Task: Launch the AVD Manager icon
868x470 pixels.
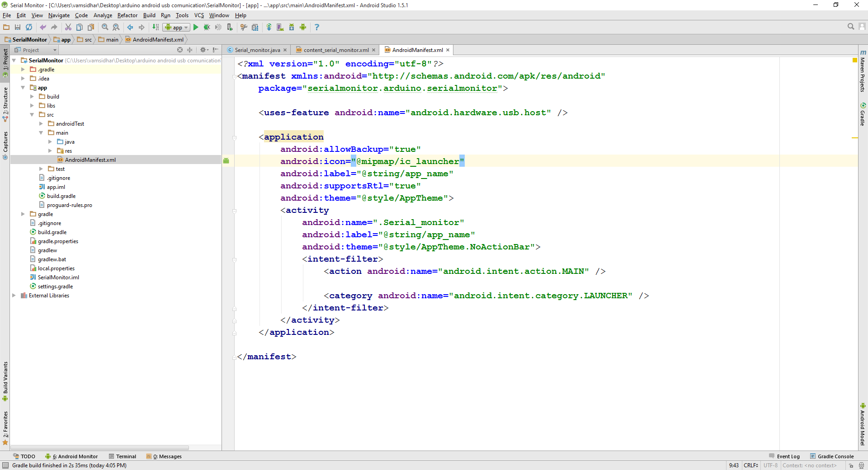Action: (x=280, y=27)
